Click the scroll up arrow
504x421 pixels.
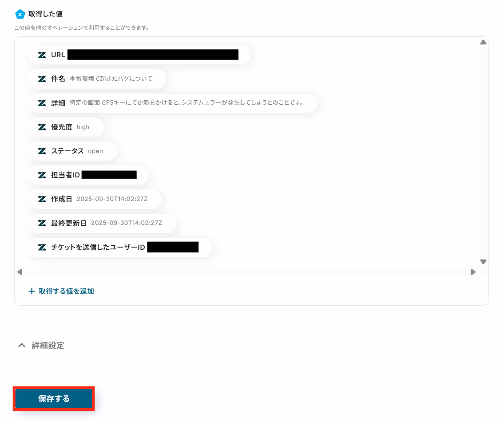coord(483,43)
